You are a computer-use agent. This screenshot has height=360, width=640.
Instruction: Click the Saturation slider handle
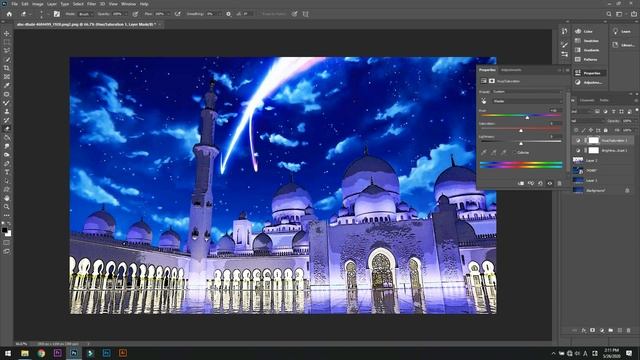(521, 131)
